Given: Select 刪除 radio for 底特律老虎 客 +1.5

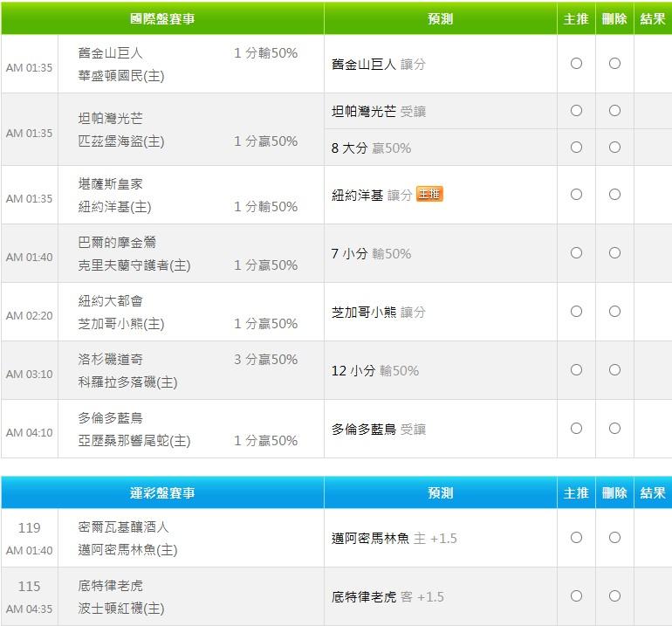Looking at the screenshot, I should click(614, 596).
